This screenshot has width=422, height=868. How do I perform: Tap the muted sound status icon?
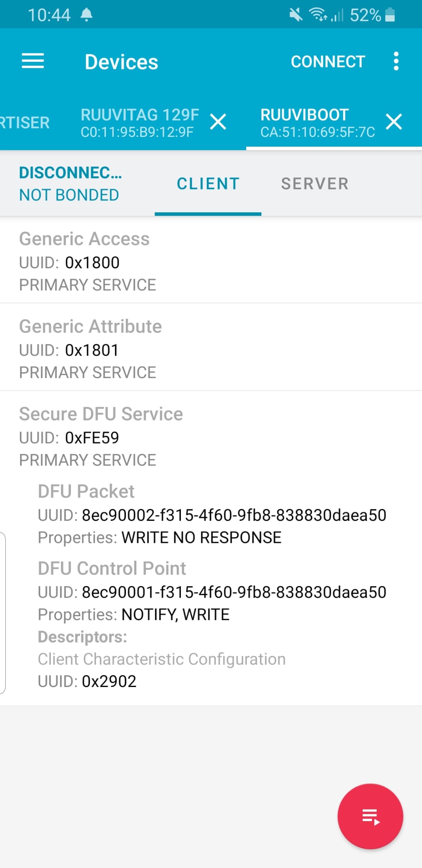click(x=296, y=15)
